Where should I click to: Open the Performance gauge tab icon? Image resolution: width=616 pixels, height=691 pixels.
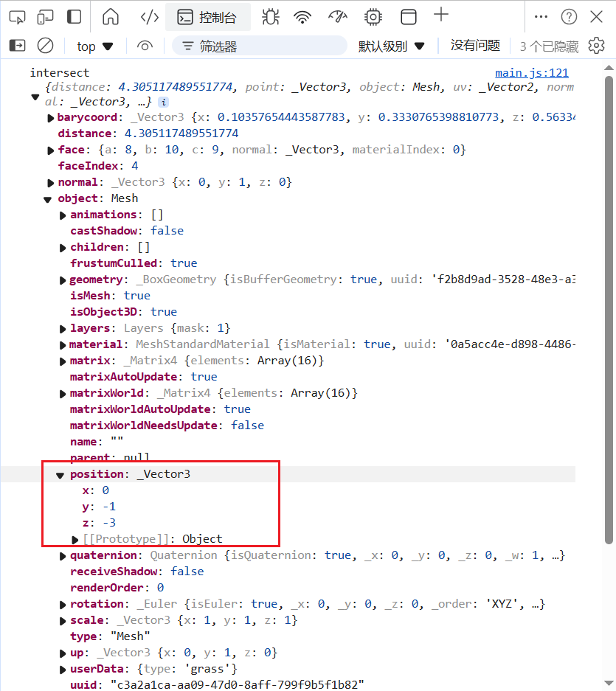(x=338, y=17)
